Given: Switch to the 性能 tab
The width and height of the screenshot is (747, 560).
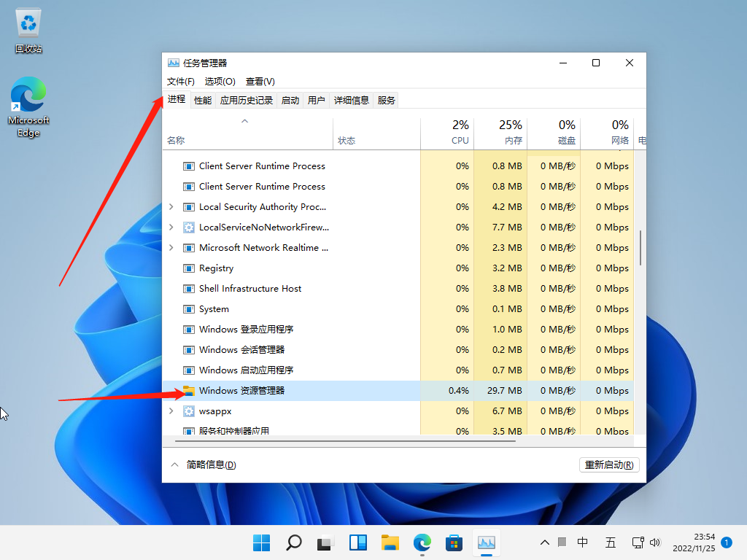Looking at the screenshot, I should (203, 101).
